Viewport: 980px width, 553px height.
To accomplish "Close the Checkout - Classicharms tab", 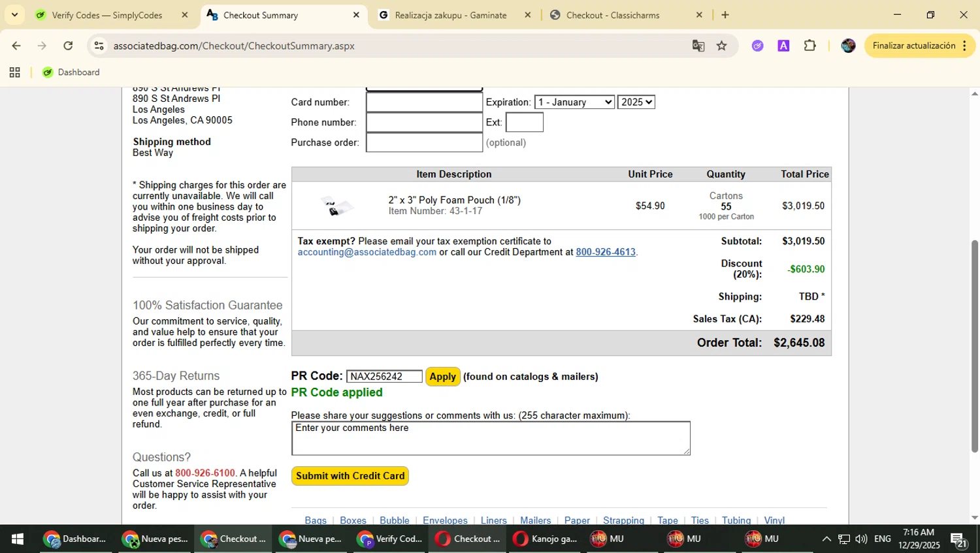I will click(699, 15).
